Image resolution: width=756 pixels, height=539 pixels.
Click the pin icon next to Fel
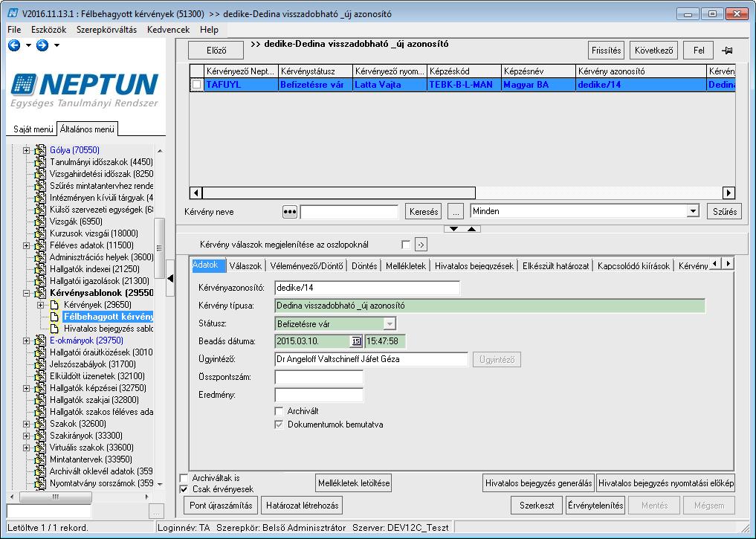[x=727, y=51]
